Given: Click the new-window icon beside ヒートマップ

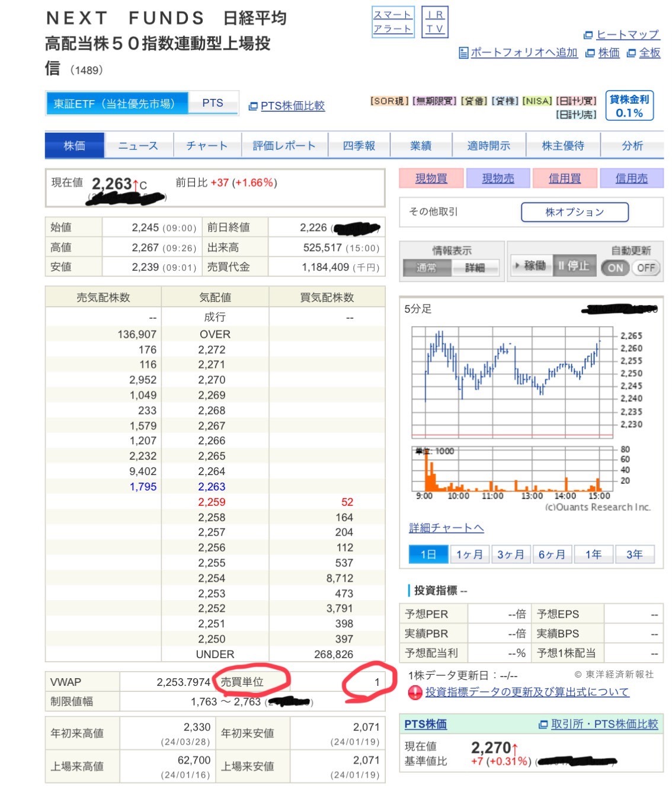Looking at the screenshot, I should [588, 35].
